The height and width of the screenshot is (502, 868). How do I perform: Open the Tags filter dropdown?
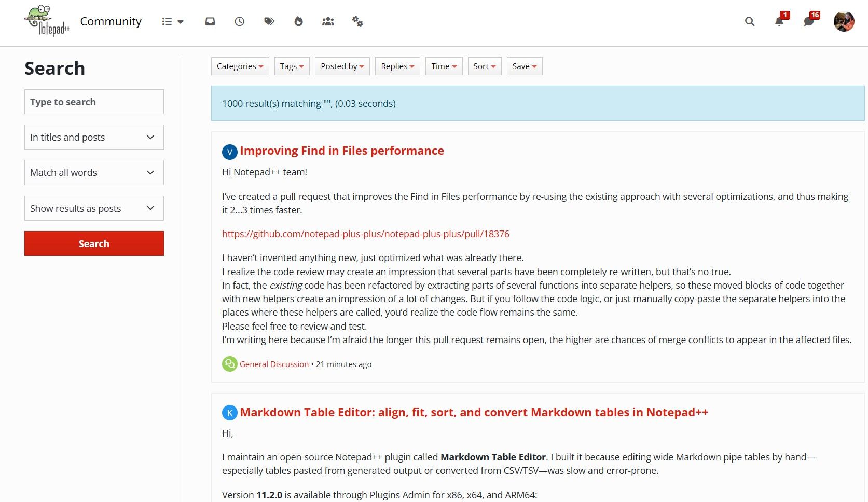coord(292,66)
